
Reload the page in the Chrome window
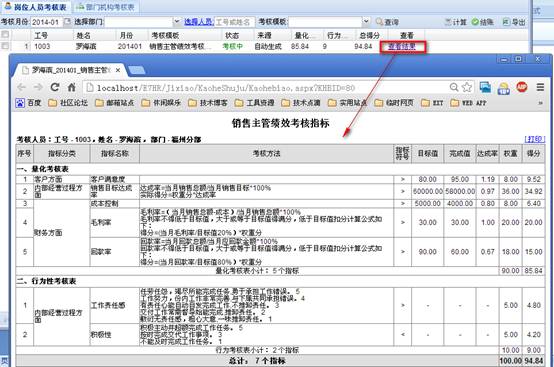pos(55,87)
